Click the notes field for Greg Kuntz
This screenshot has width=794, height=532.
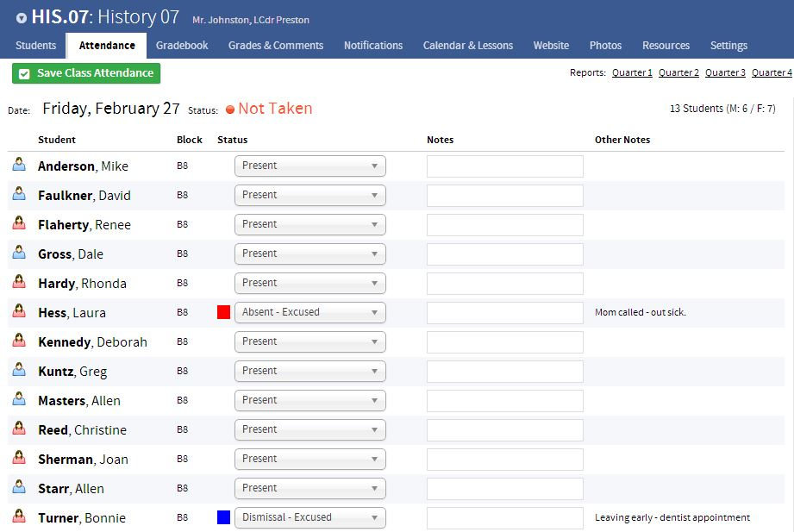pos(505,372)
